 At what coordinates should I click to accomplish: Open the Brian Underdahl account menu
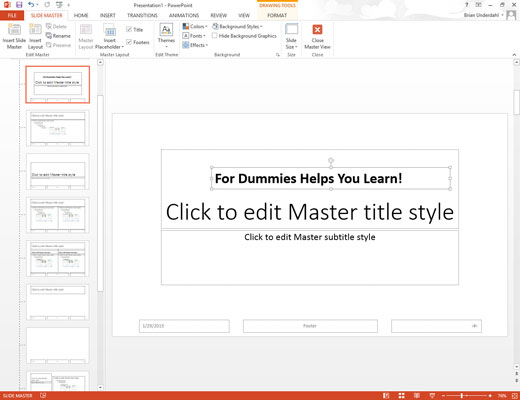click(x=484, y=15)
